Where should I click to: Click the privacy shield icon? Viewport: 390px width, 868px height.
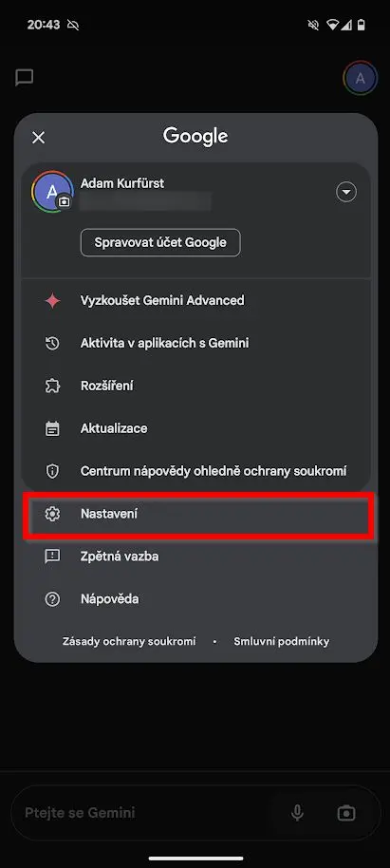click(x=52, y=471)
